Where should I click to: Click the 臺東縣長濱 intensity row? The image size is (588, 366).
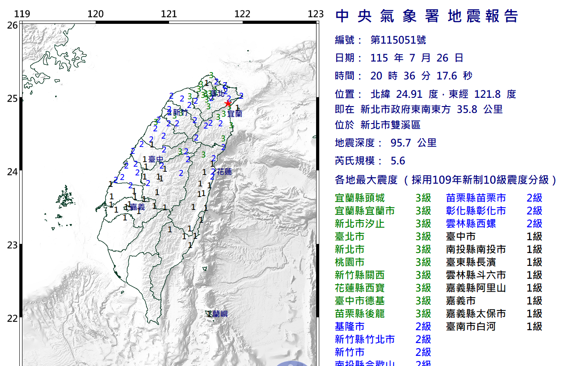tap(494, 262)
